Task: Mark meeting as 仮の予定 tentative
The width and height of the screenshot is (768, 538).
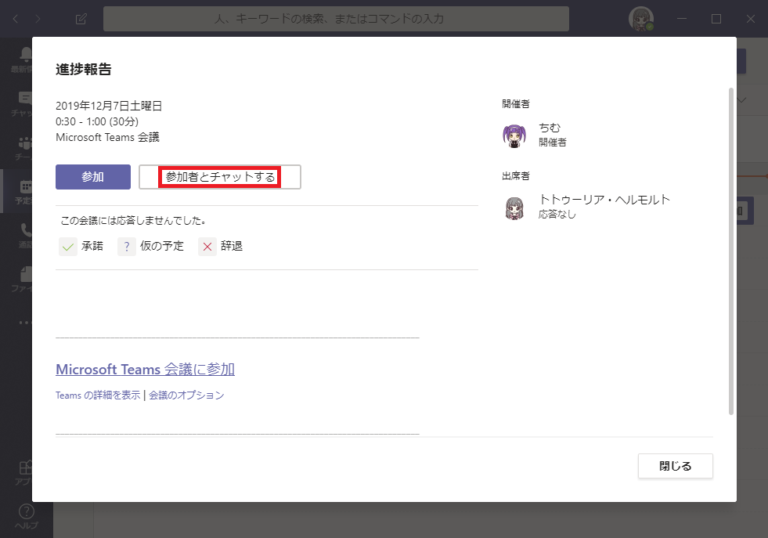Action: point(151,246)
